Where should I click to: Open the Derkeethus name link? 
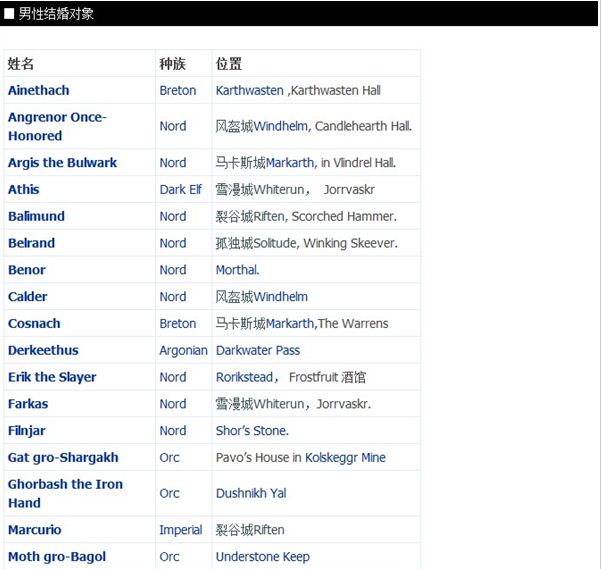(43, 350)
